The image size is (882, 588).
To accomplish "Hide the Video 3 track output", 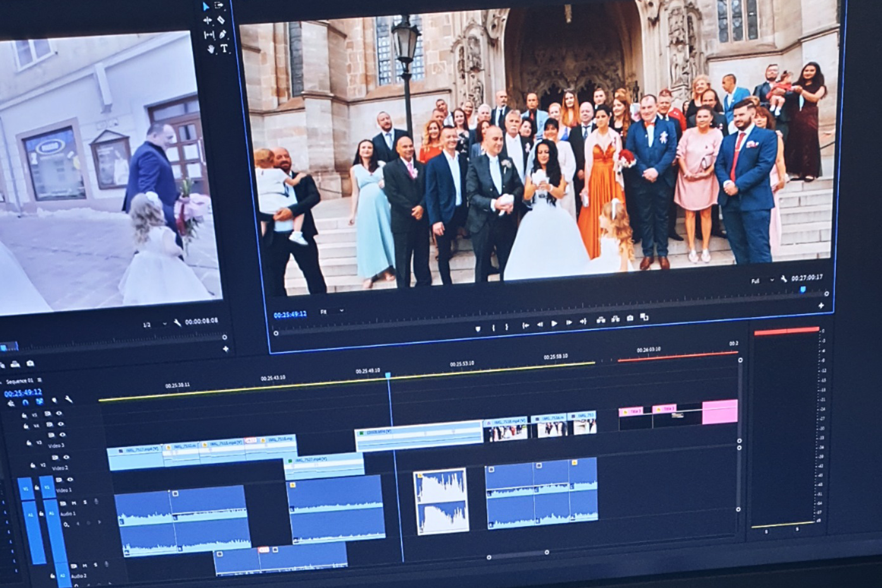I will click(63, 435).
